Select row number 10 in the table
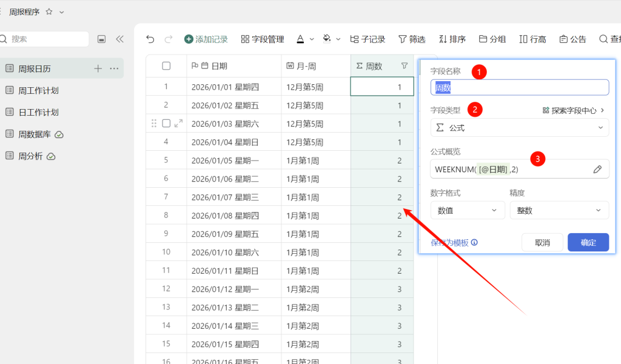This screenshot has height=364, width=621. pos(166,252)
